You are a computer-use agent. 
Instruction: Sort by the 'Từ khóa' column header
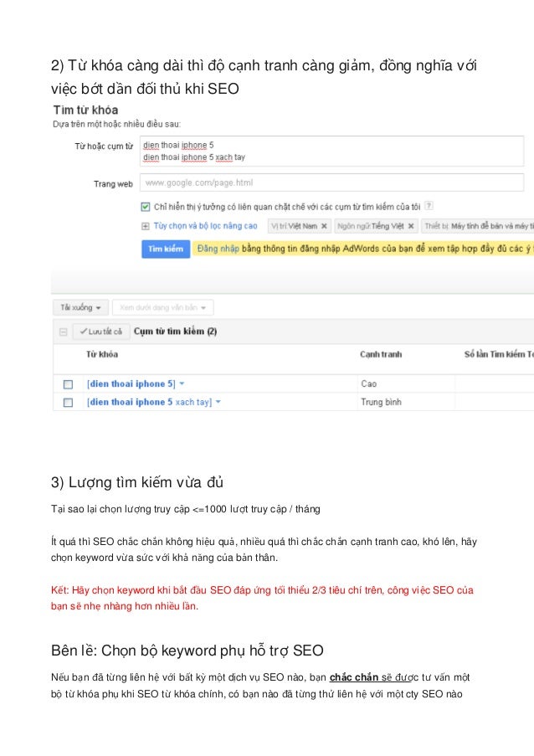click(x=101, y=354)
